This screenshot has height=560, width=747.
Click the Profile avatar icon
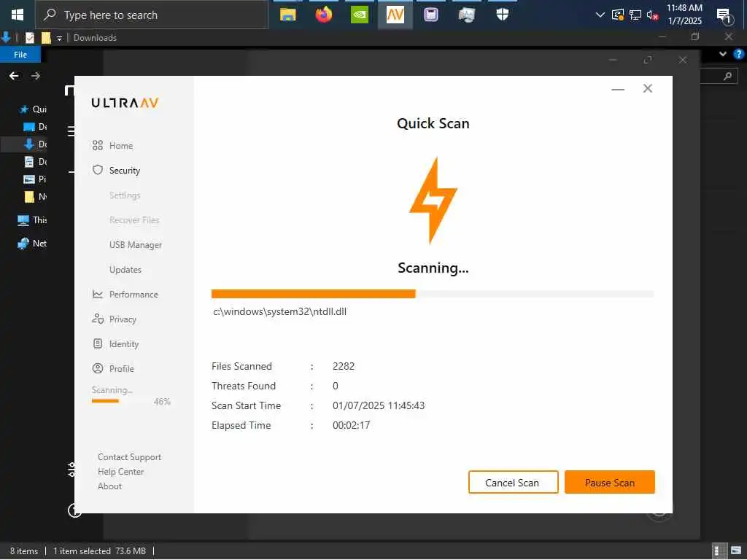tap(98, 368)
